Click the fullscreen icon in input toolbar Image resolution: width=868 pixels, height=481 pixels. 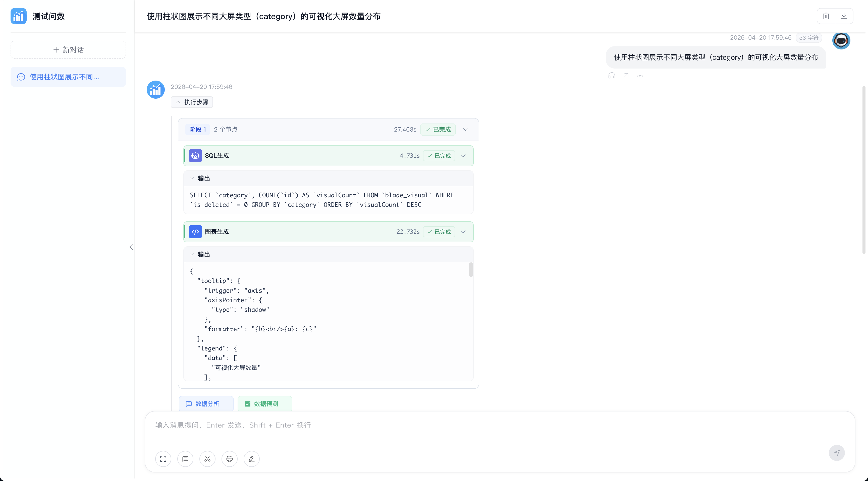(x=163, y=459)
